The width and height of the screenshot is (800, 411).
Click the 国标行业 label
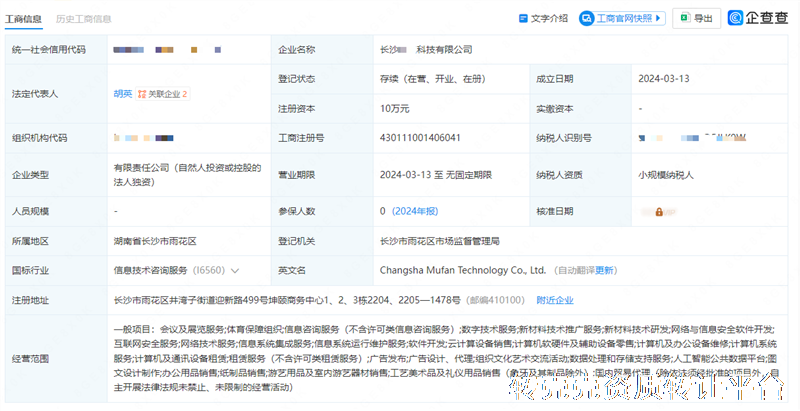(x=30, y=270)
